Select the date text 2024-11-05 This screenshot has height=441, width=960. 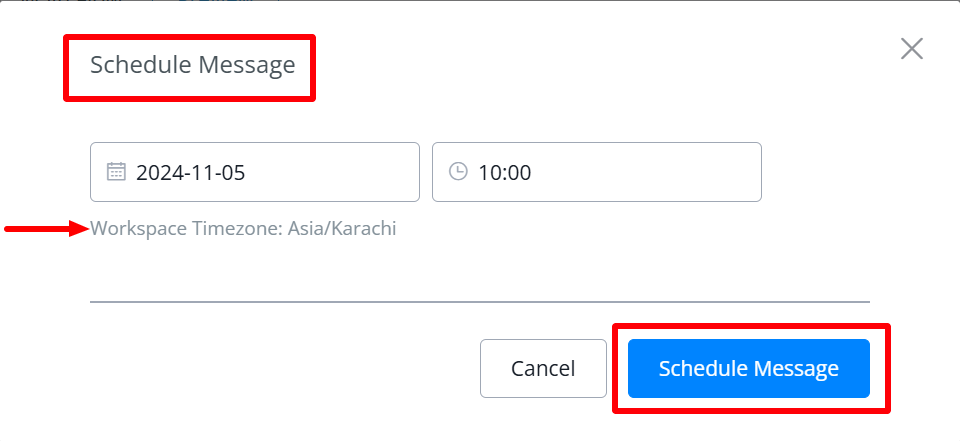point(191,172)
